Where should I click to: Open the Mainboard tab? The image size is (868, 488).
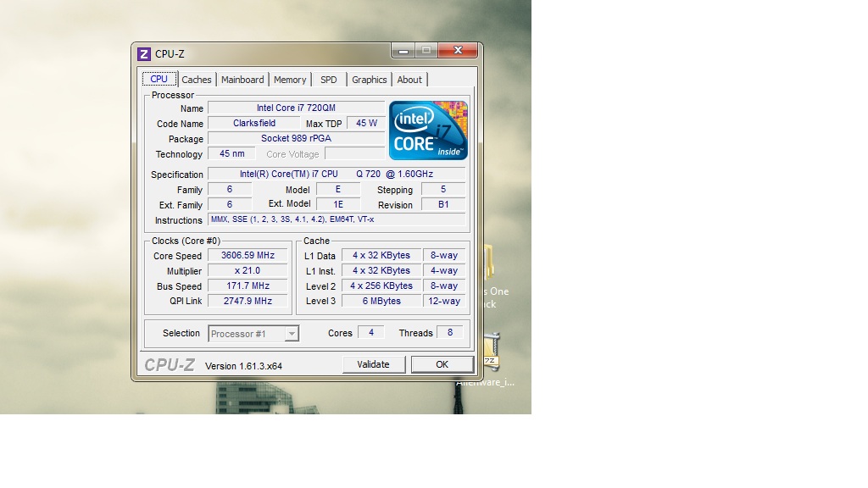242,80
